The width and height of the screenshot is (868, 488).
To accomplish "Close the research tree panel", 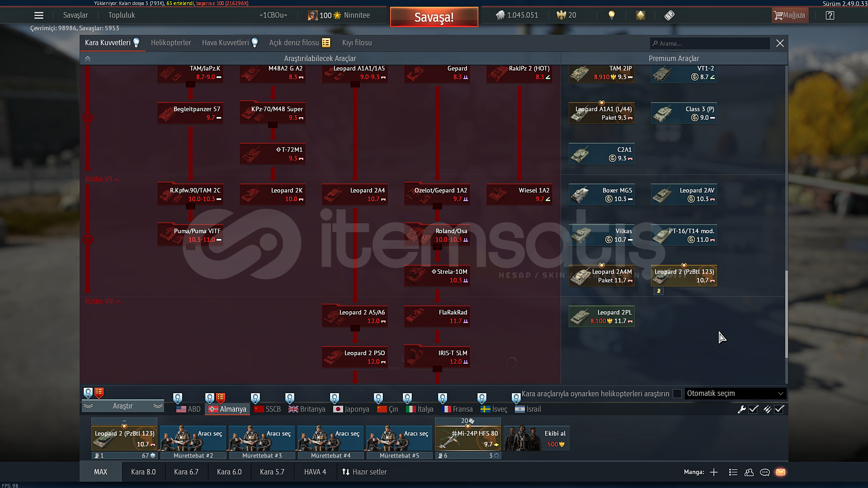I will pyautogui.click(x=780, y=43).
